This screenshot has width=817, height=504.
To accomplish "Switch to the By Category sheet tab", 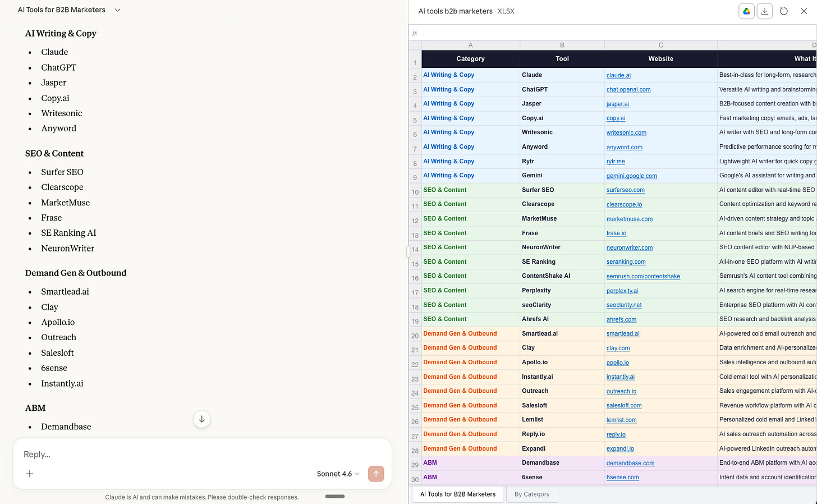I will [532, 494].
